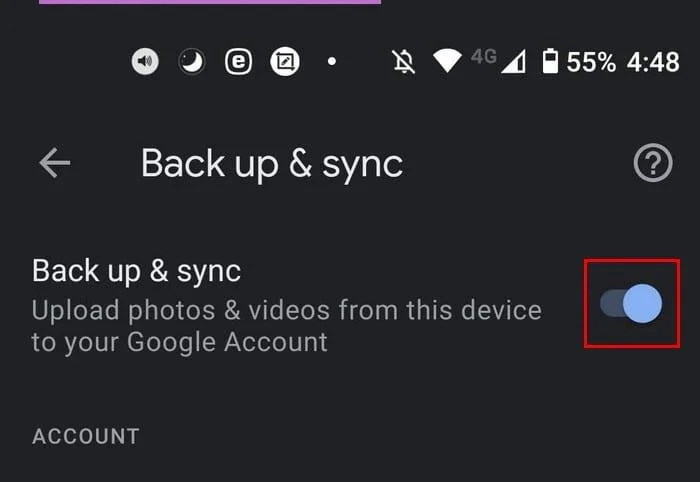The height and width of the screenshot is (482, 700).
Task: Tap the 4G network label
Action: tap(484, 57)
